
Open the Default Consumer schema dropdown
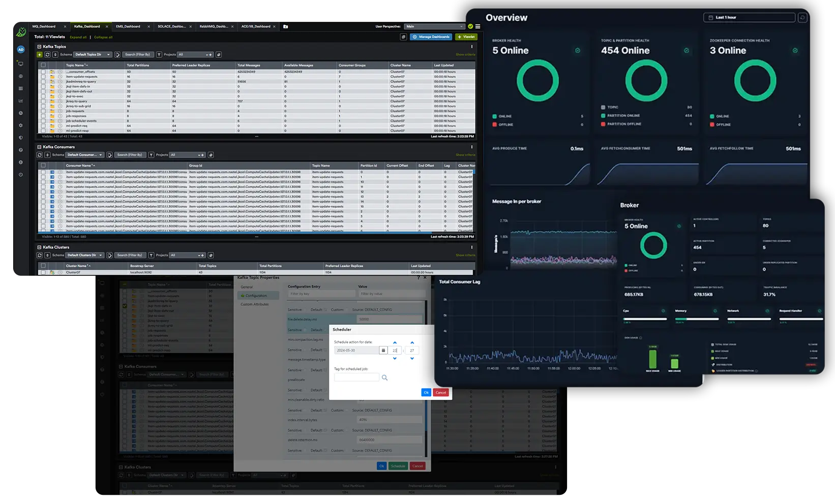tap(85, 155)
